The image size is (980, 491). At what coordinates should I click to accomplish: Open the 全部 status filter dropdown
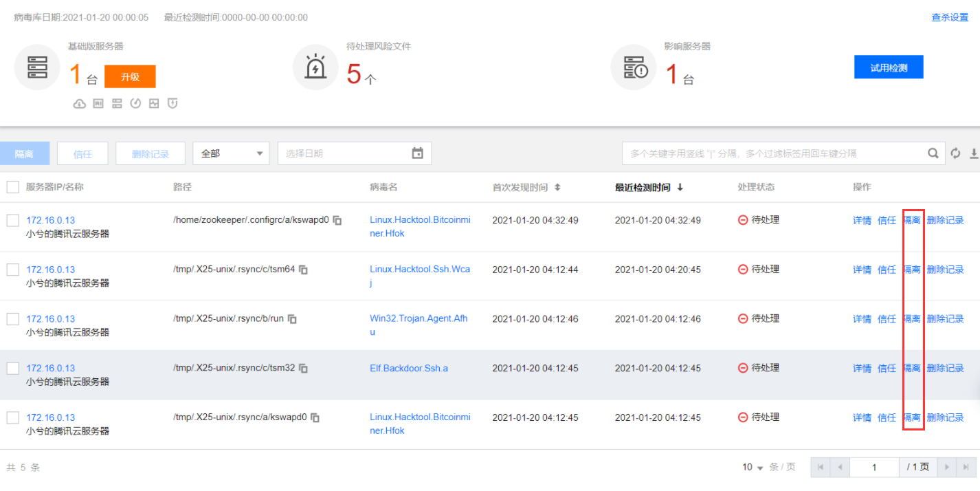click(x=231, y=153)
